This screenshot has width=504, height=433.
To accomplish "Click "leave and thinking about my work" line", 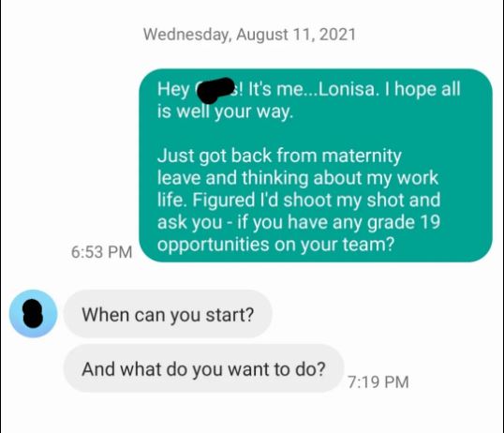I will (298, 178).
